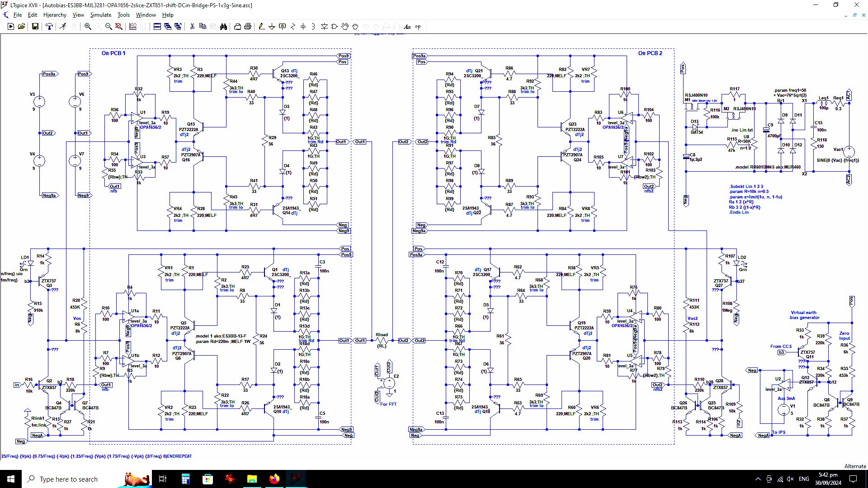The image size is (868, 488).
Task: Open Print Setup icon
Action: coord(237,27)
